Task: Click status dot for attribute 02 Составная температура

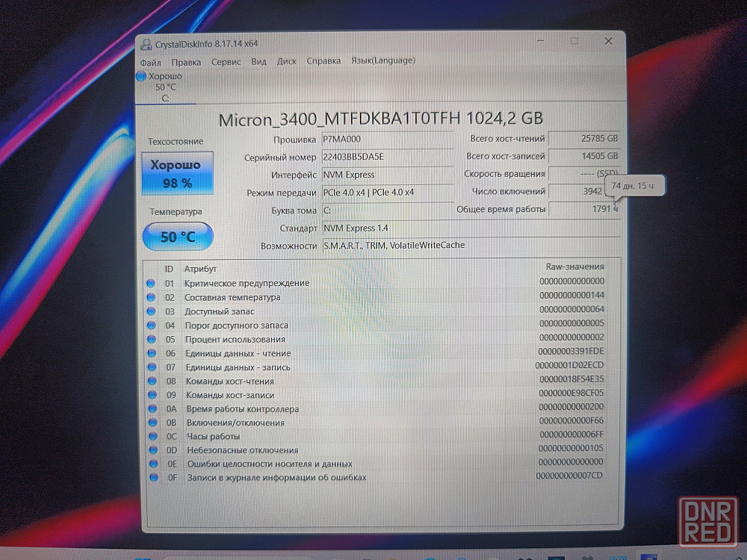Action: [x=151, y=297]
